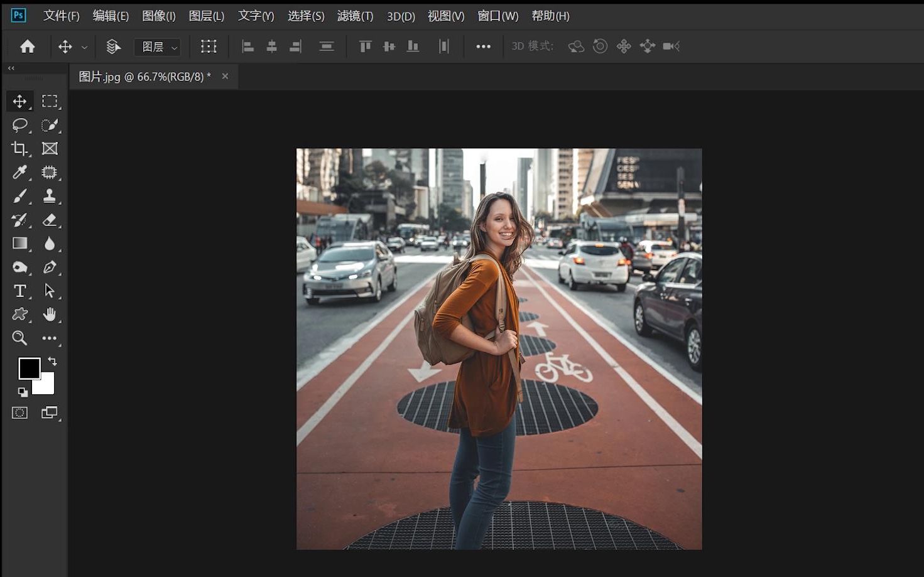Open the 滤镜(T) menu
This screenshot has width=924, height=577.
click(x=355, y=16)
